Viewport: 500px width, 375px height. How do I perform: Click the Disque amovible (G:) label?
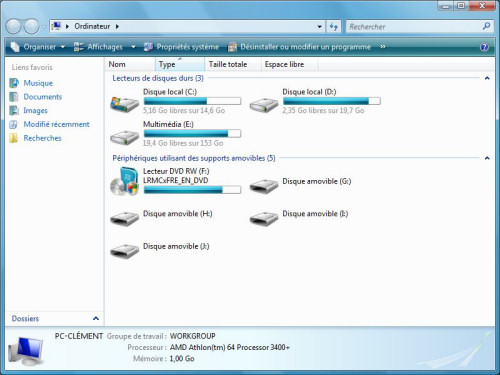[x=317, y=181]
